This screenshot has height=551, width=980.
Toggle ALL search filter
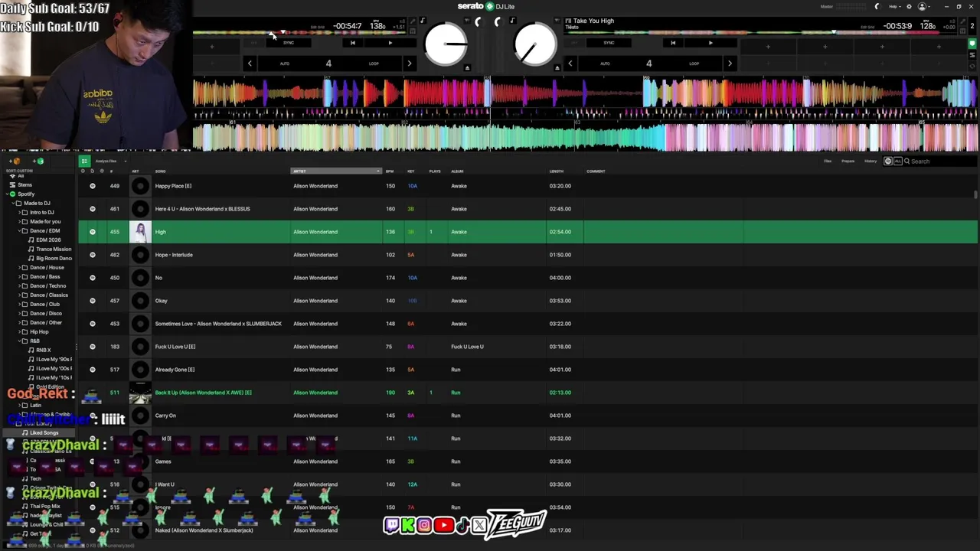897,161
